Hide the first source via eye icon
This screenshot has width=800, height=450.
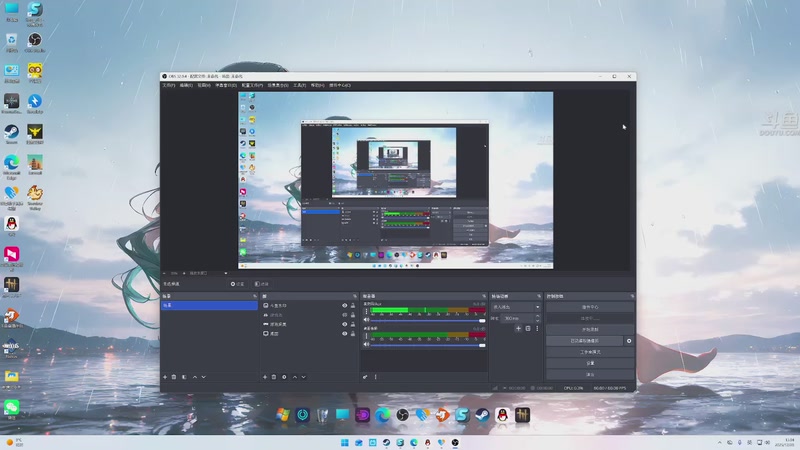coord(344,306)
